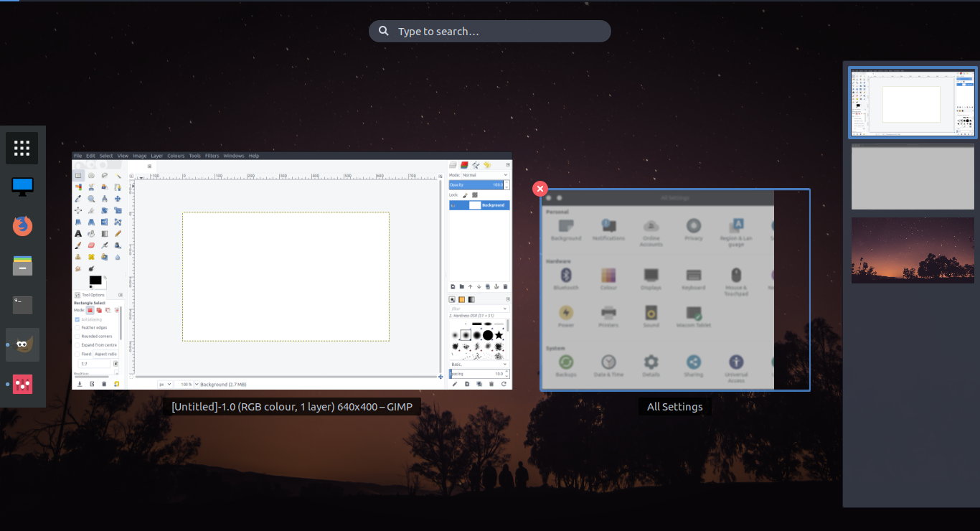Image resolution: width=980 pixels, height=531 pixels.
Task: Open Bluetooth settings in All Settings
Action: click(x=565, y=278)
